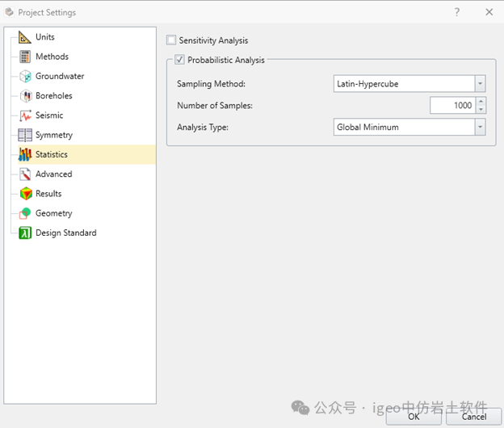The image size is (504, 428).
Task: Increase Number of Samples with up arrow
Action: click(481, 101)
